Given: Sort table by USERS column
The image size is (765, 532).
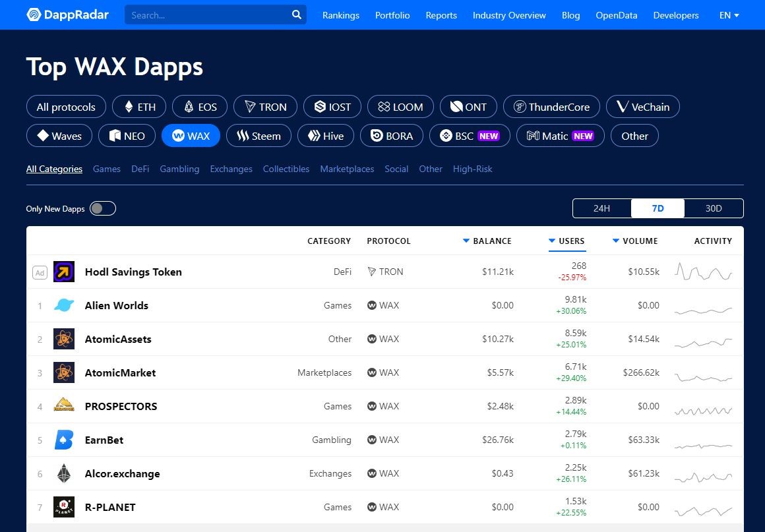Looking at the screenshot, I should (x=566, y=241).
